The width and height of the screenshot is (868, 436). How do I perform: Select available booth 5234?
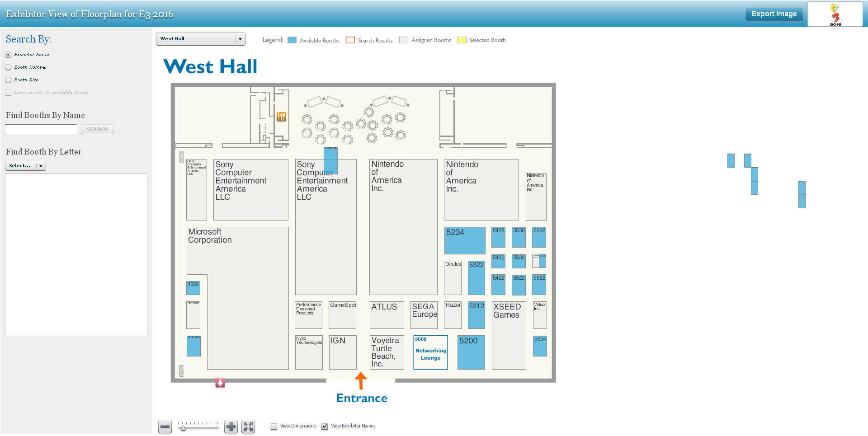coord(465,240)
